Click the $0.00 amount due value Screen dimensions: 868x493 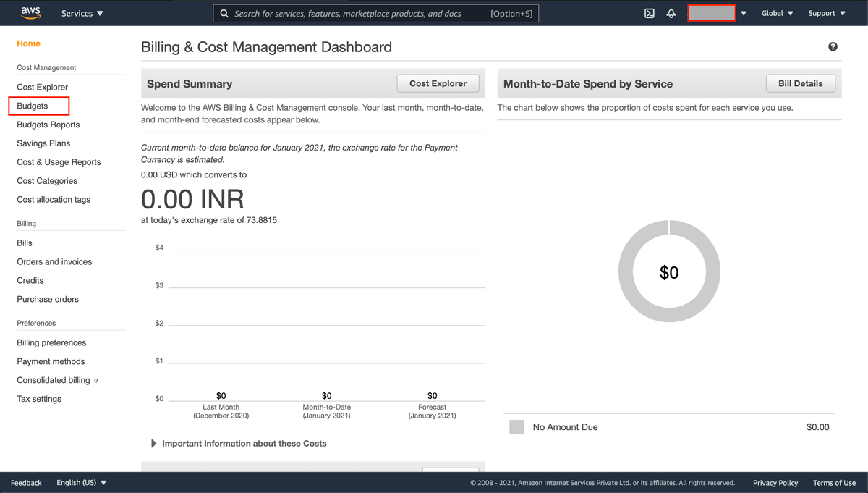(818, 427)
